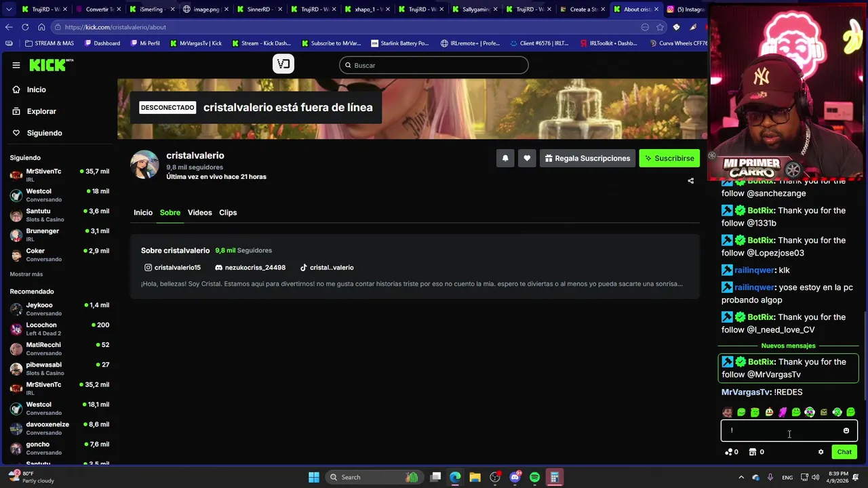
Task: Click the green Suscribirse button
Action: point(669,158)
